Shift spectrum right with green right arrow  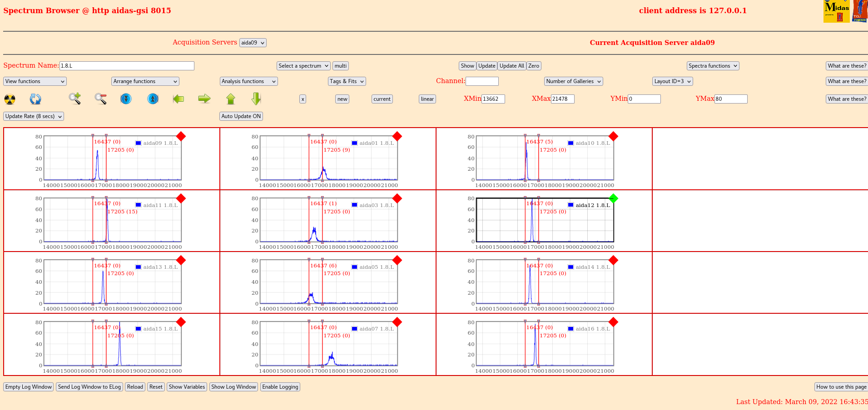[x=204, y=99]
